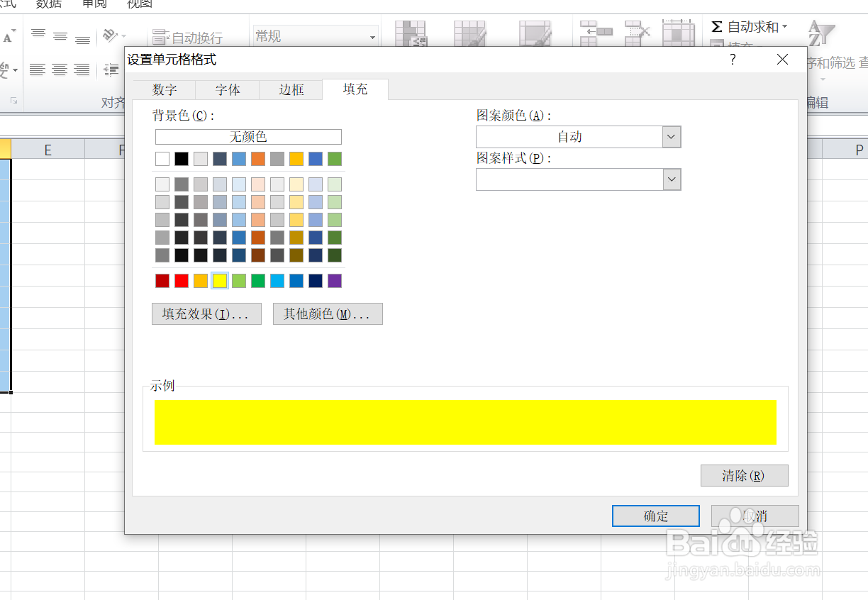Viewport: 868px width, 600px height.
Task: Open conditional formatting icon in ribbon
Action: pyautogui.click(x=411, y=33)
